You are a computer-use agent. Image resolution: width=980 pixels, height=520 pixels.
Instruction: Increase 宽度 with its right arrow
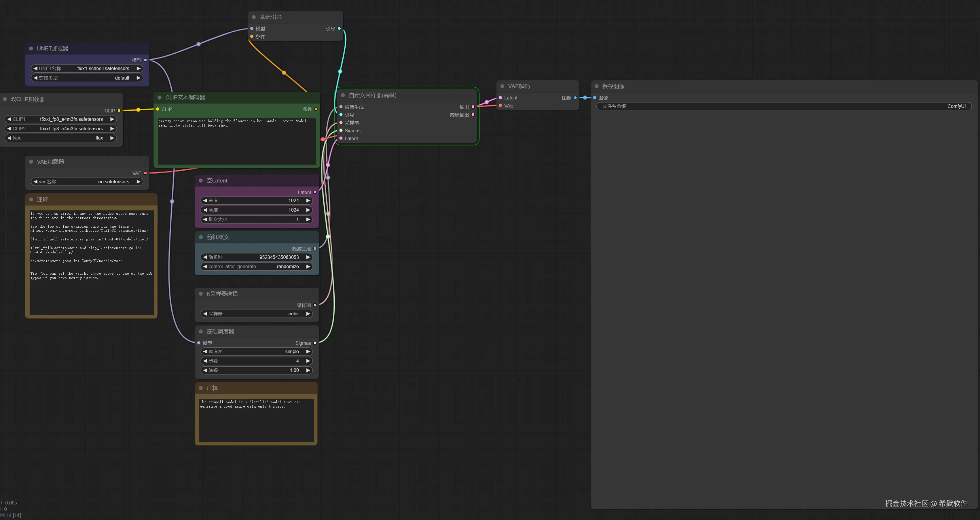coord(308,200)
